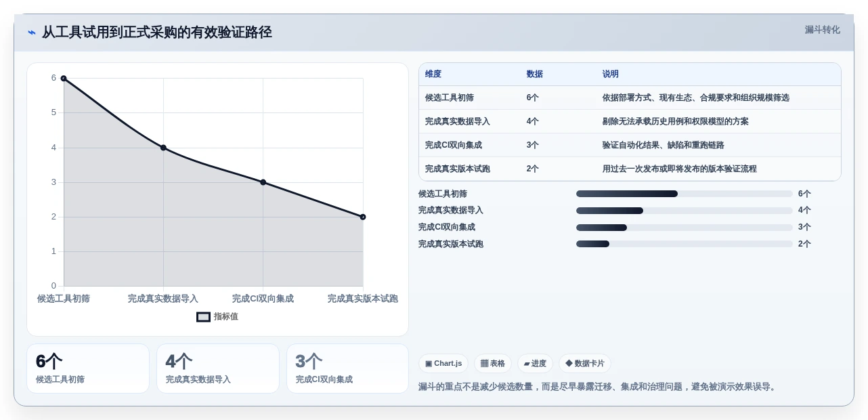Screen dimensions: 868x420
Task: Click x-axis label 完成CI双向集成
Action: pyautogui.click(x=263, y=299)
